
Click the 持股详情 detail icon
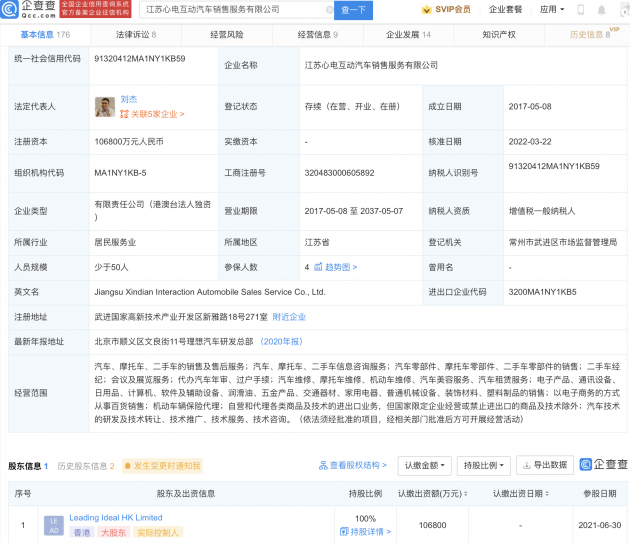pos(344,532)
